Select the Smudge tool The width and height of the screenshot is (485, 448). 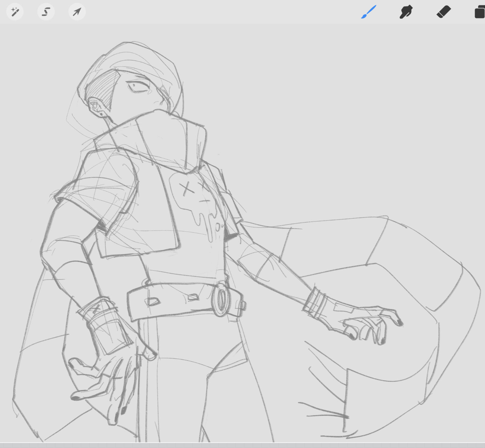[406, 12]
